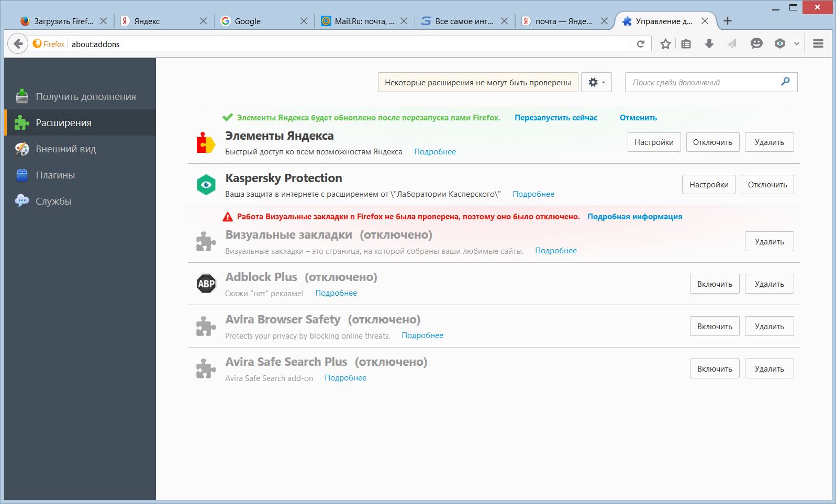Remove Элементы Яндекса with Удалить

769,142
